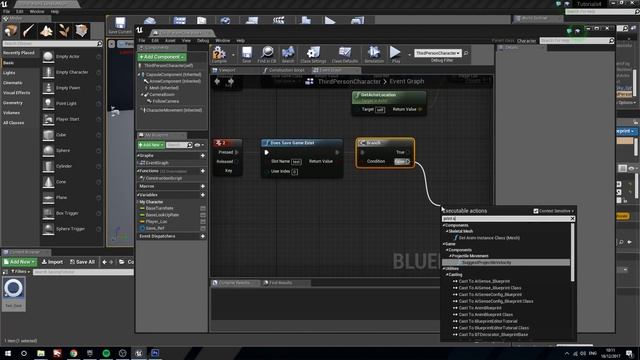
Task: Click the Search binoculars toolbar icon
Action: (288, 54)
